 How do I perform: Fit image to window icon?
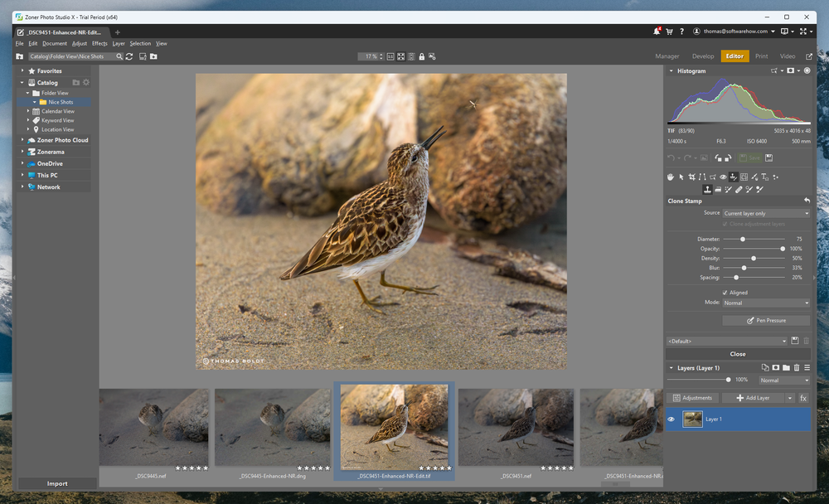[x=400, y=56]
